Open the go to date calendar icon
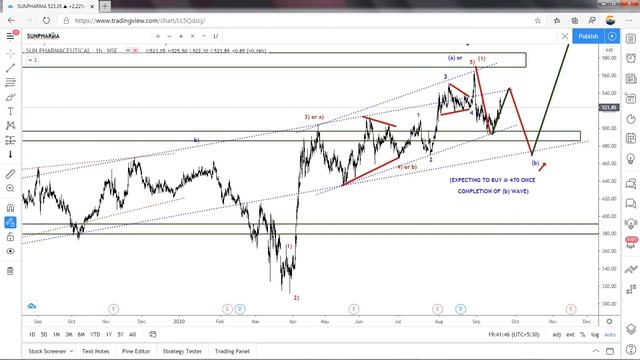Screen dimensions: 640x360 coord(153,334)
